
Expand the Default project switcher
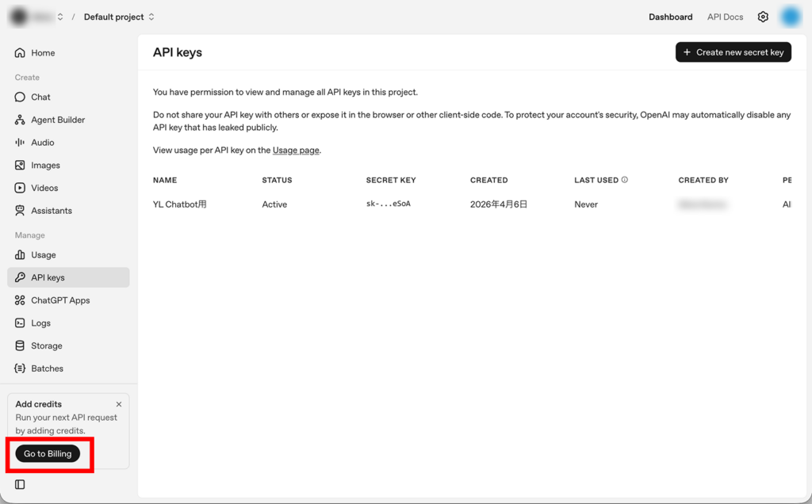(x=118, y=16)
